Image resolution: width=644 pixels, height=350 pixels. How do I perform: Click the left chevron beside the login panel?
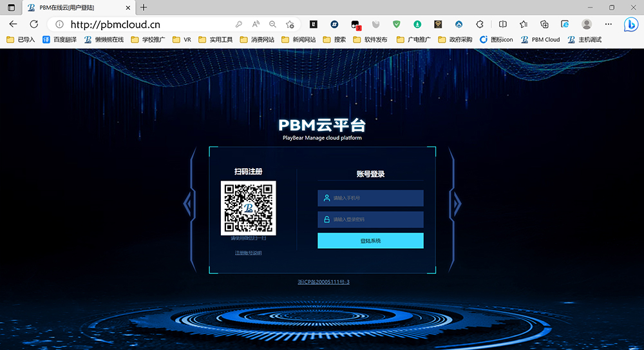coord(187,204)
